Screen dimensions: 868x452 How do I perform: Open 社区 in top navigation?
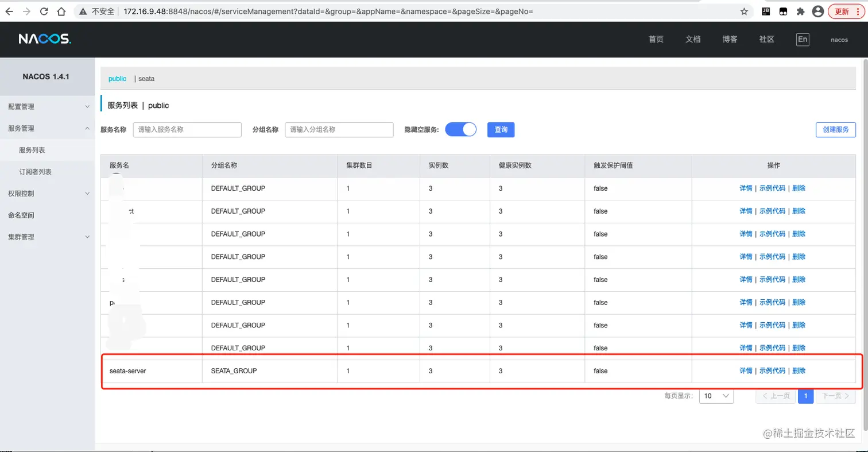click(767, 39)
